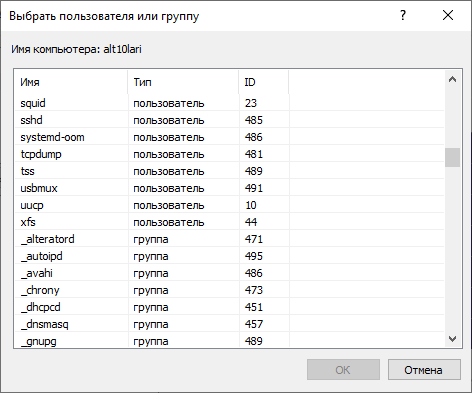Click the help question mark button

[403, 15]
